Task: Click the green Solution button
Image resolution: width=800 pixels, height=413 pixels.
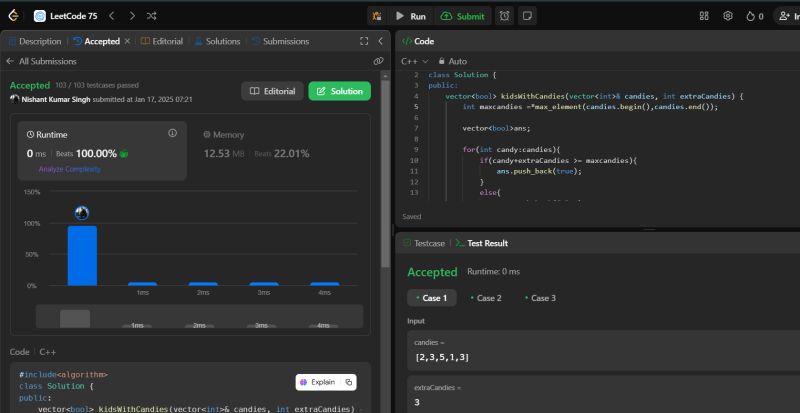Action: point(340,91)
